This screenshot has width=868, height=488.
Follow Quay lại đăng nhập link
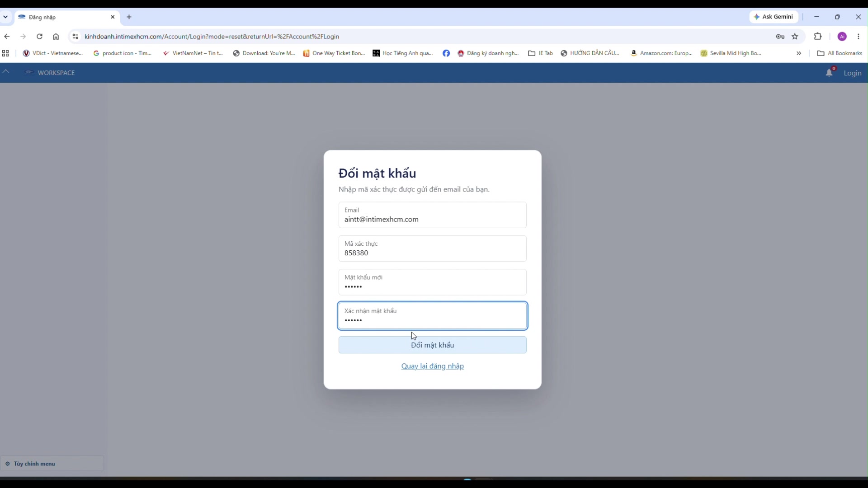[433, 366]
